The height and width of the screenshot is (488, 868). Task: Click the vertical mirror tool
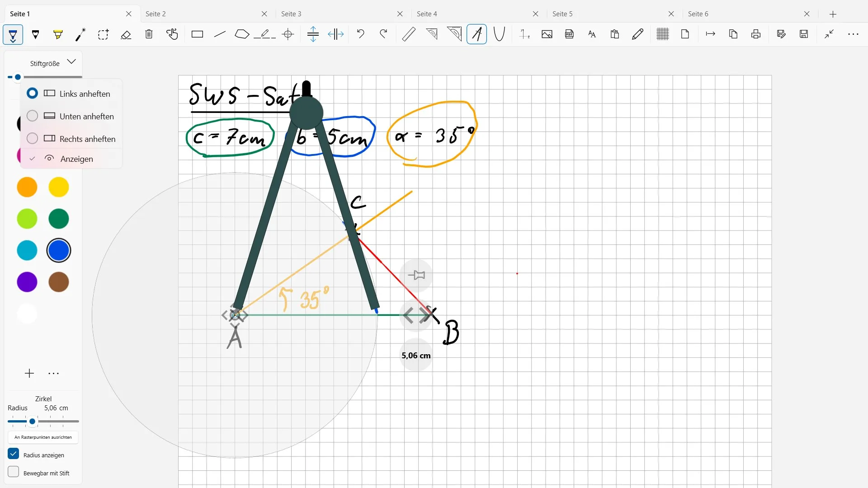(313, 34)
